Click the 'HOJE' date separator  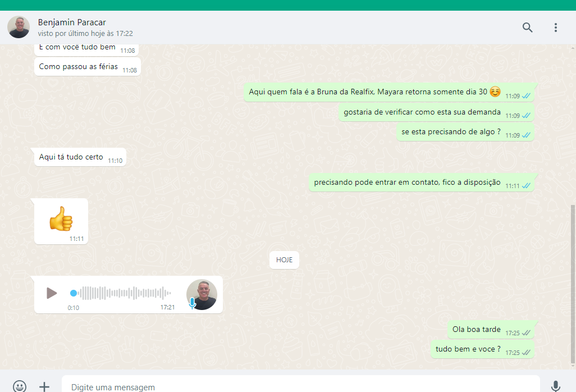click(x=284, y=260)
